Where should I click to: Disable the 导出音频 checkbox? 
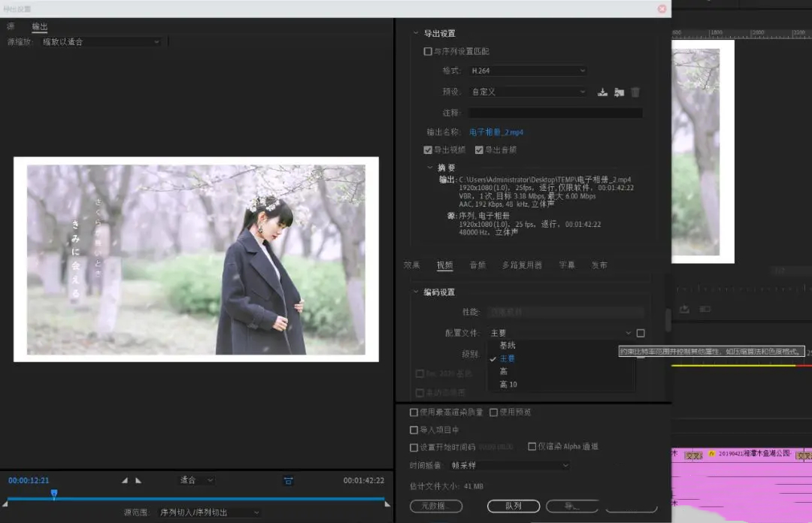[478, 149]
